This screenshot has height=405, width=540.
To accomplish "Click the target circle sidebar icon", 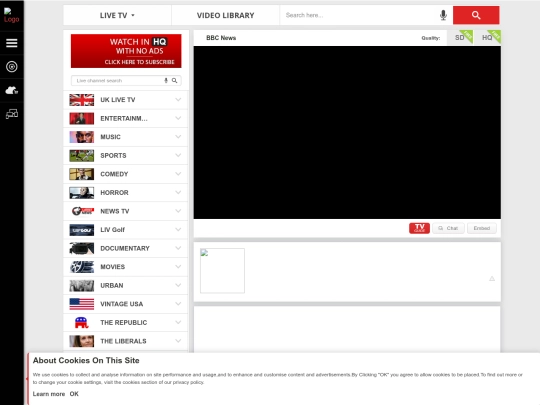I will [12, 66].
